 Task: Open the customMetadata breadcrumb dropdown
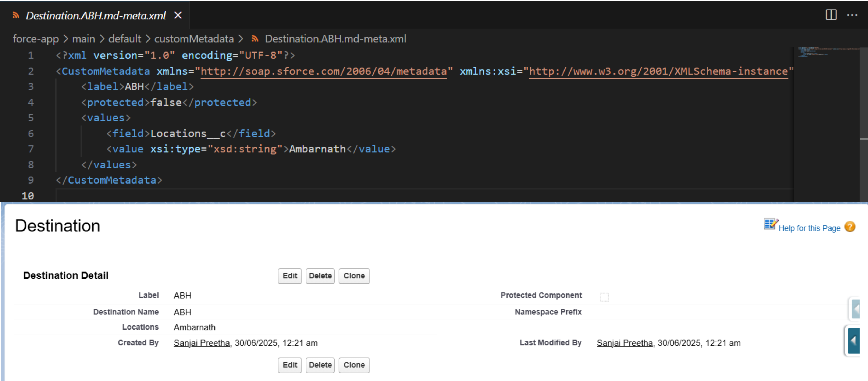click(x=194, y=39)
